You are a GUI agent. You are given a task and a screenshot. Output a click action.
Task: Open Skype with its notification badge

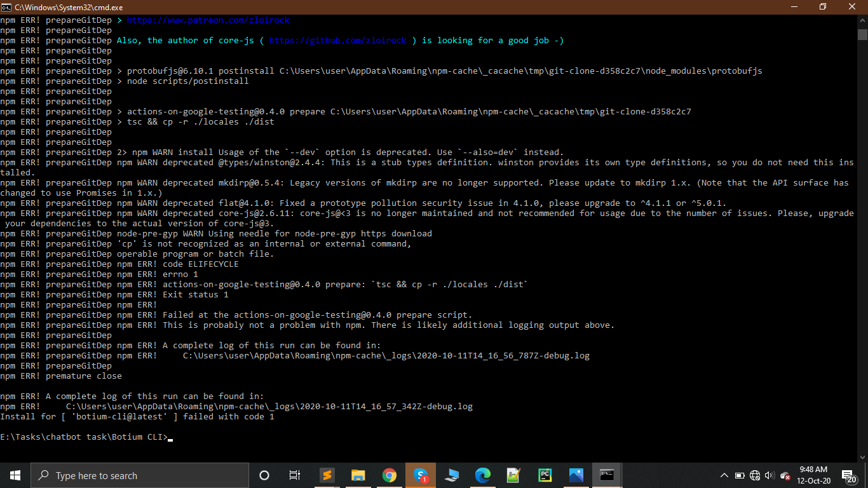419,475
